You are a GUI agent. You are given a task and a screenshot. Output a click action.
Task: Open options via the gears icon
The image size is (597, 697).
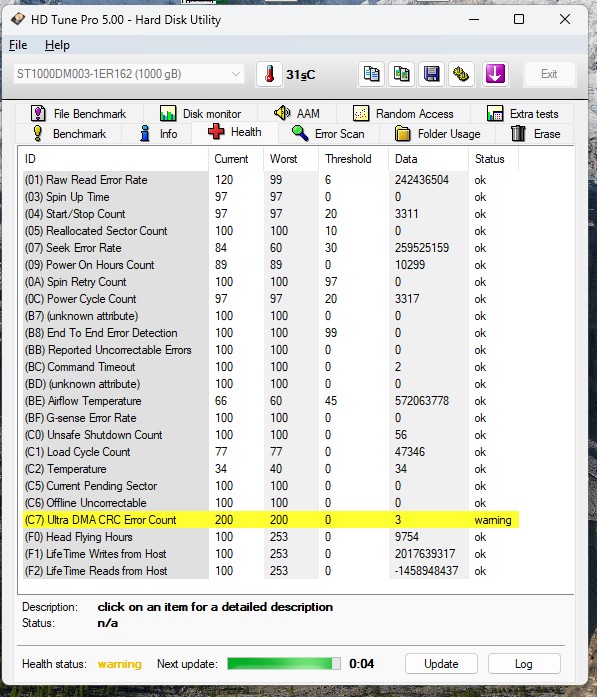point(461,74)
